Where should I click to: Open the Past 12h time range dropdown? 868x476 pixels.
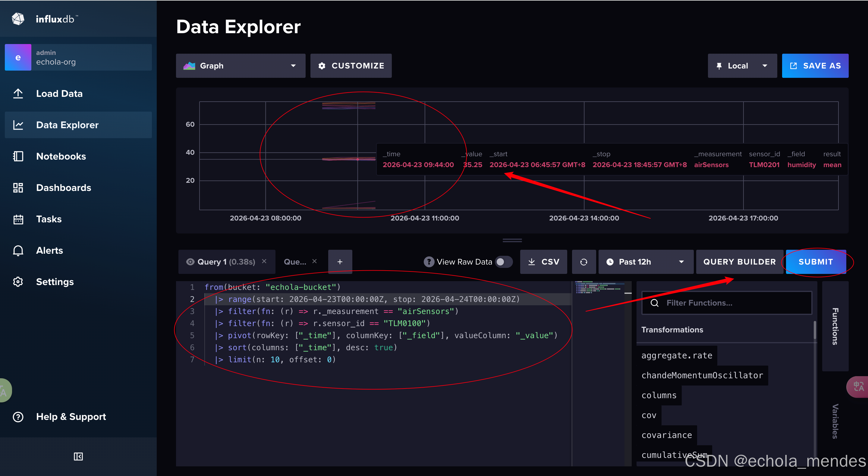click(x=646, y=262)
